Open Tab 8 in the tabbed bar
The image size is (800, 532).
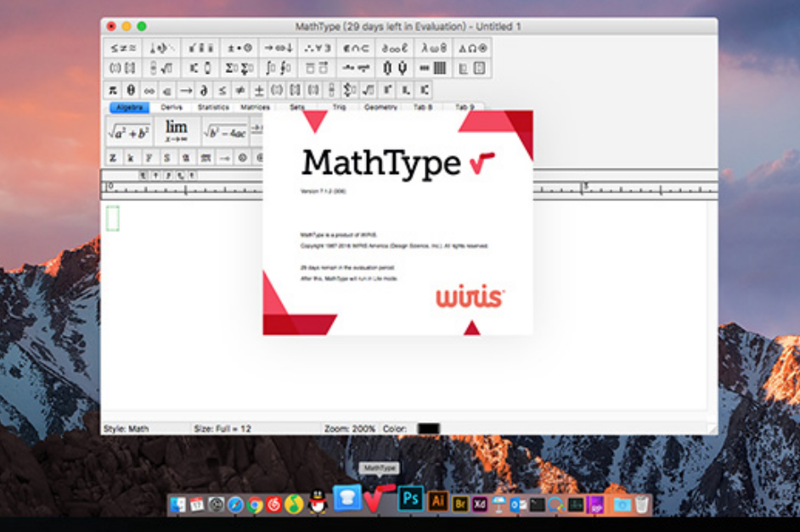tap(422, 107)
